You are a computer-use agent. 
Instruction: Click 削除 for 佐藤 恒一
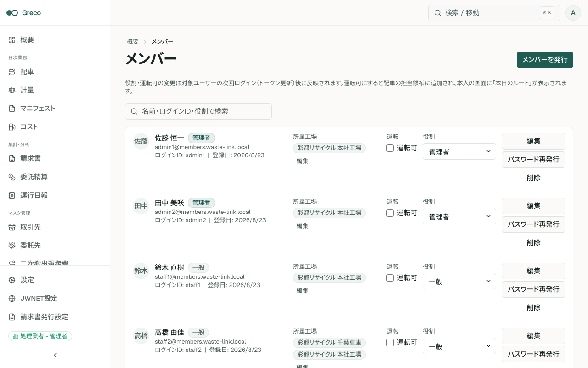coord(533,178)
